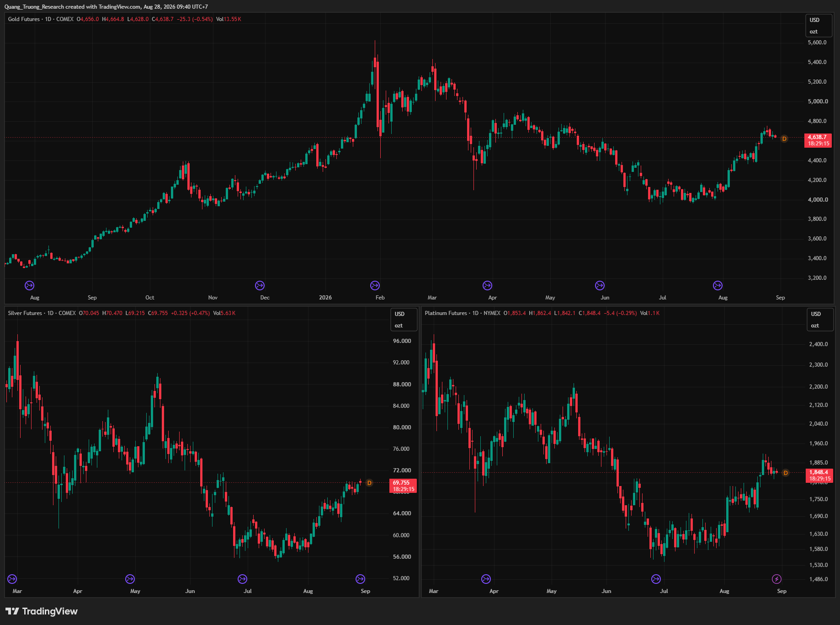Viewport: 840px width, 625px height.
Task: Open the Silver chart event marker beside Mar
Action: (x=12, y=579)
